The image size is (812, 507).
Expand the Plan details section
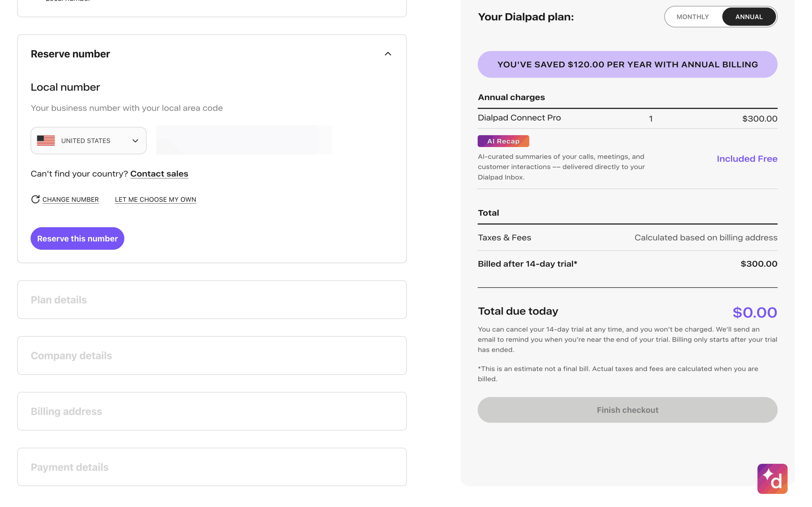click(212, 300)
